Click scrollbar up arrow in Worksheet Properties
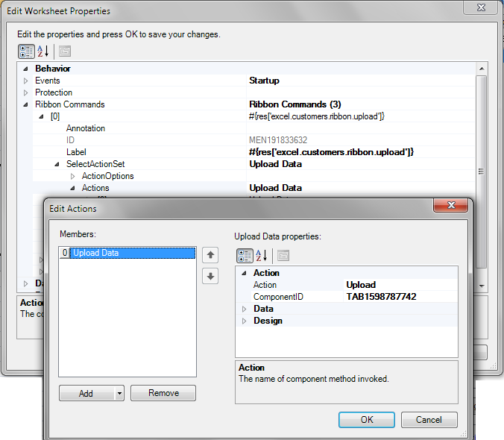 [482, 69]
